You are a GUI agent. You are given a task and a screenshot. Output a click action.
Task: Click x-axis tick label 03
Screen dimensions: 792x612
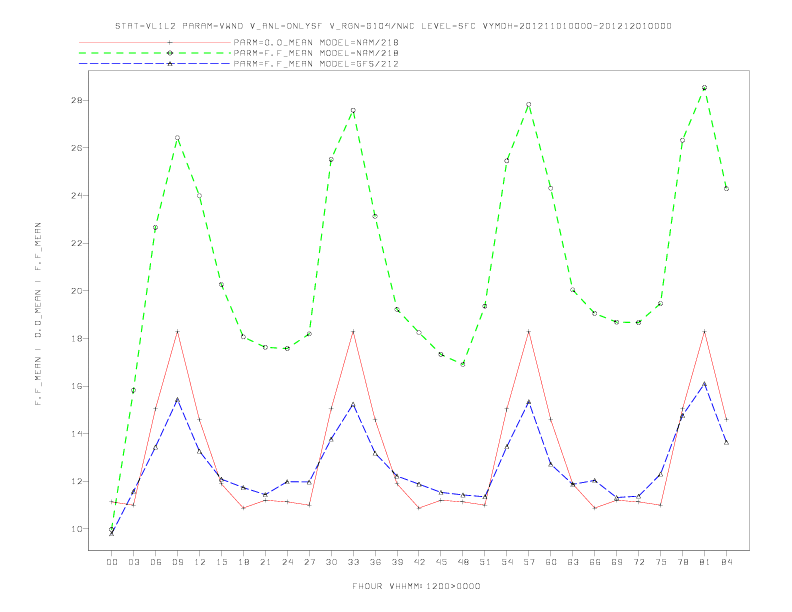(x=133, y=562)
